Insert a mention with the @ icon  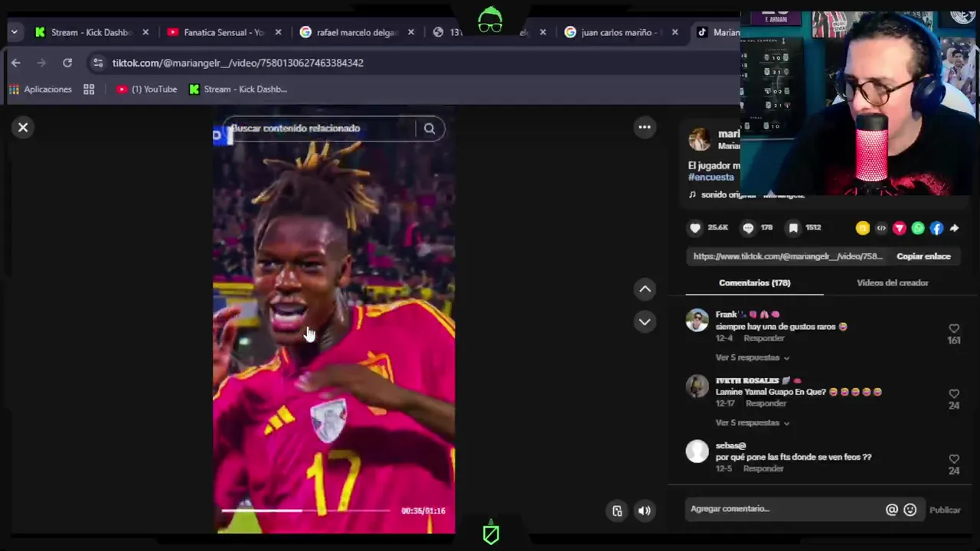pyautogui.click(x=892, y=510)
